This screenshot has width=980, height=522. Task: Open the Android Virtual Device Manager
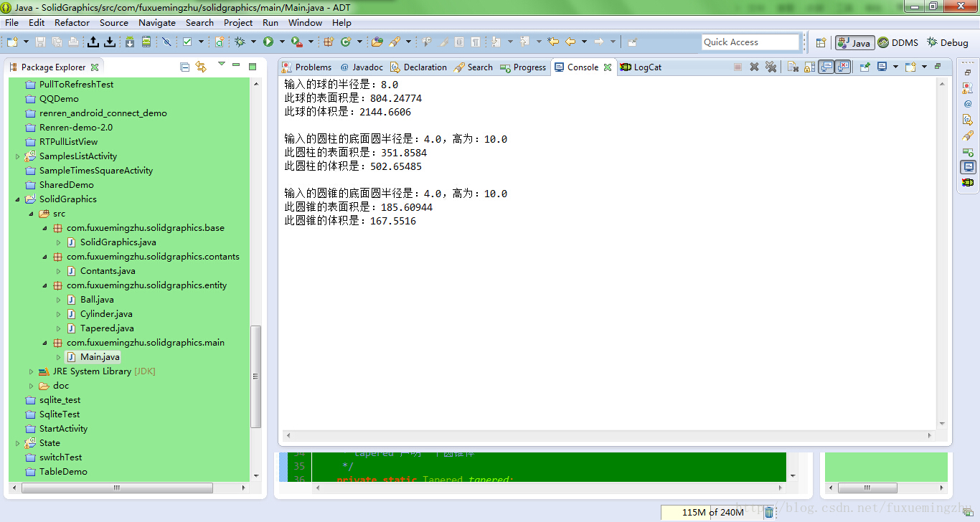146,42
